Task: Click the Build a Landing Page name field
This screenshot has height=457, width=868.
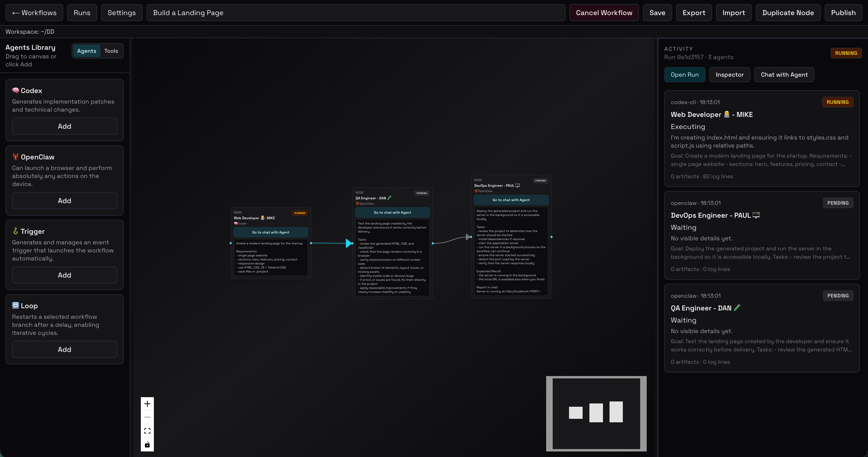Action: [355, 13]
